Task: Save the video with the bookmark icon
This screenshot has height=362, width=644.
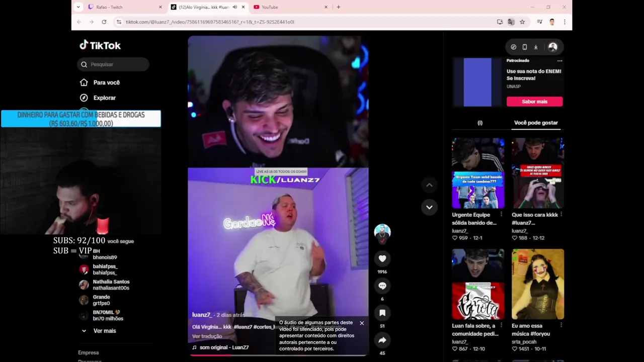Action: [382, 313]
